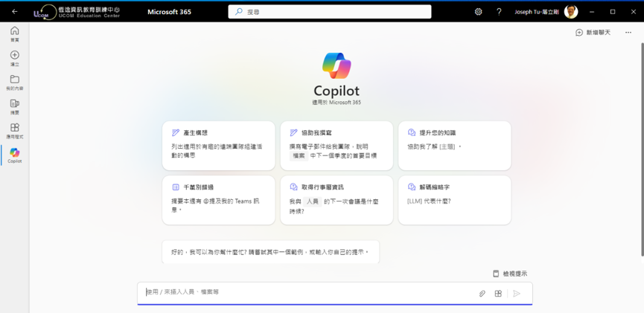Click the 人員 placeholder chip in card
This screenshot has width=644, height=313.
click(x=312, y=201)
